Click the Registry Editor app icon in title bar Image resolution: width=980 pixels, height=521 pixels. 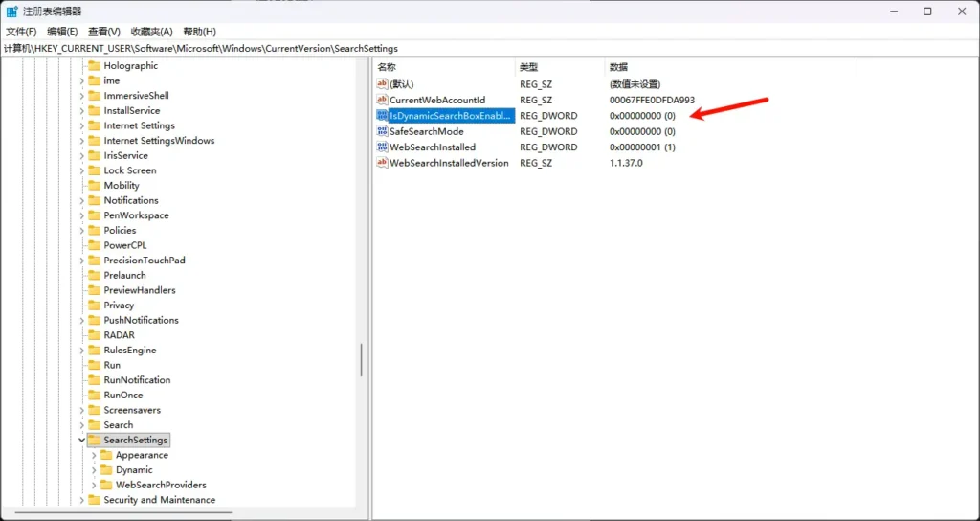click(x=11, y=11)
